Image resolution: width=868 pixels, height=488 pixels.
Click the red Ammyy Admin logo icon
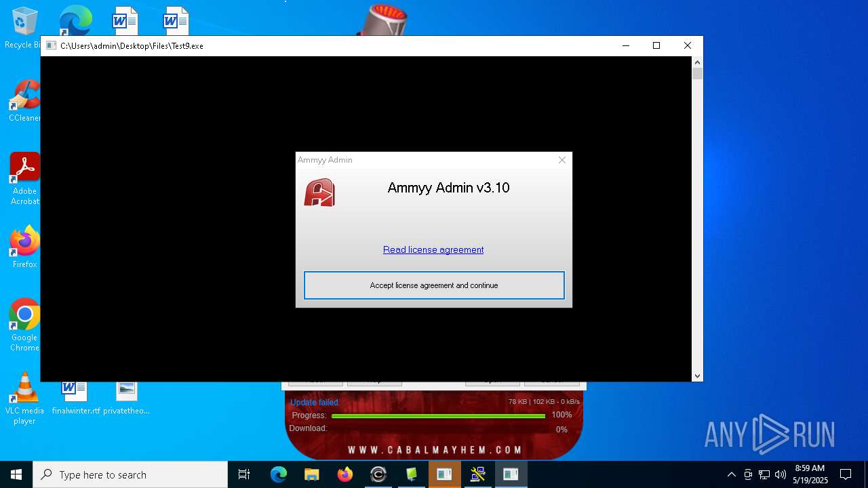coord(319,192)
